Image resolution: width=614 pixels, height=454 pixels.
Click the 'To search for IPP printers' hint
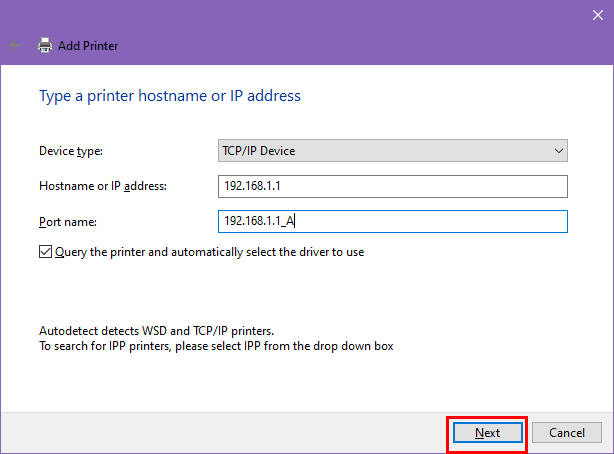point(217,346)
